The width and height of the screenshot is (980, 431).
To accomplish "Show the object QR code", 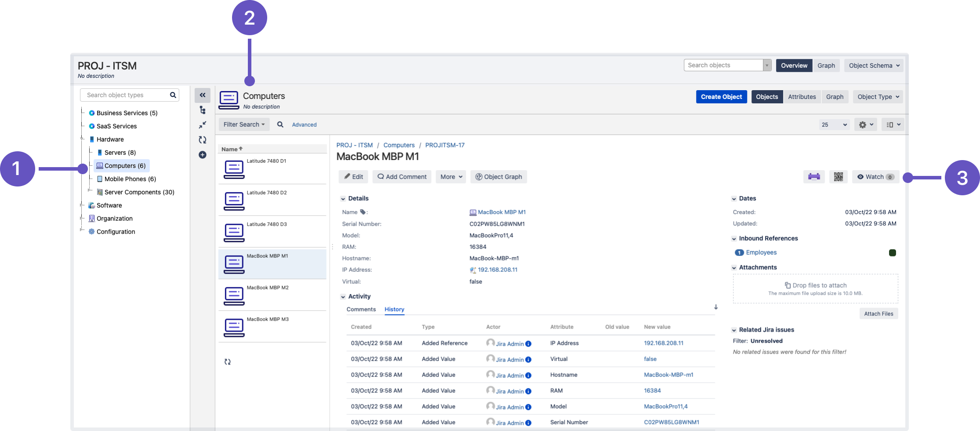I will [x=838, y=177].
